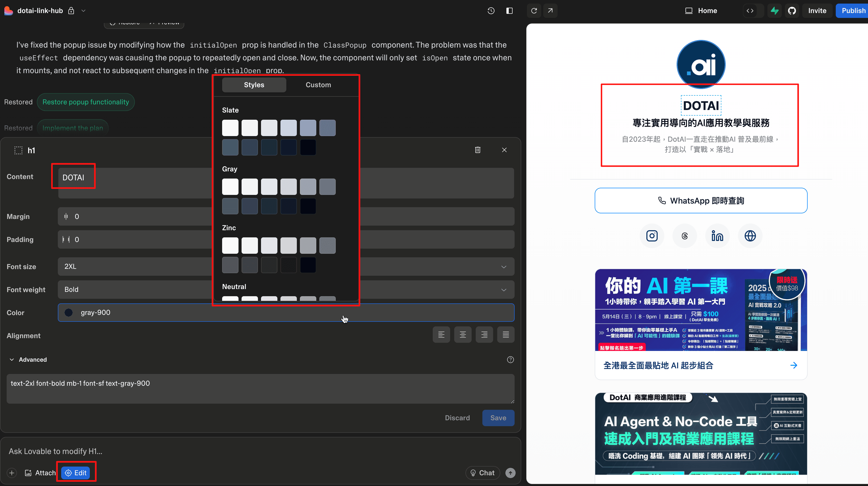Toggle the Edit mode button
The width and height of the screenshot is (868, 486).
click(76, 473)
